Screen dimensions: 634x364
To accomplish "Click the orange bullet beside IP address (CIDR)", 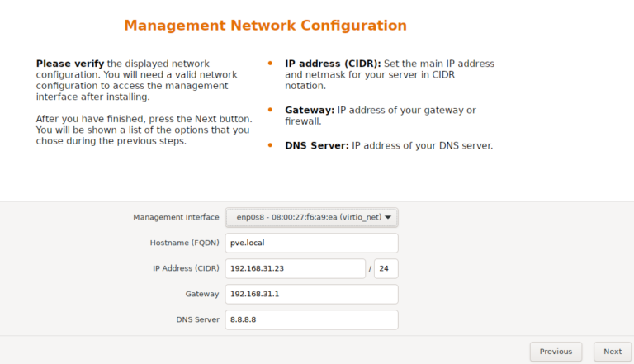I will 270,63.
